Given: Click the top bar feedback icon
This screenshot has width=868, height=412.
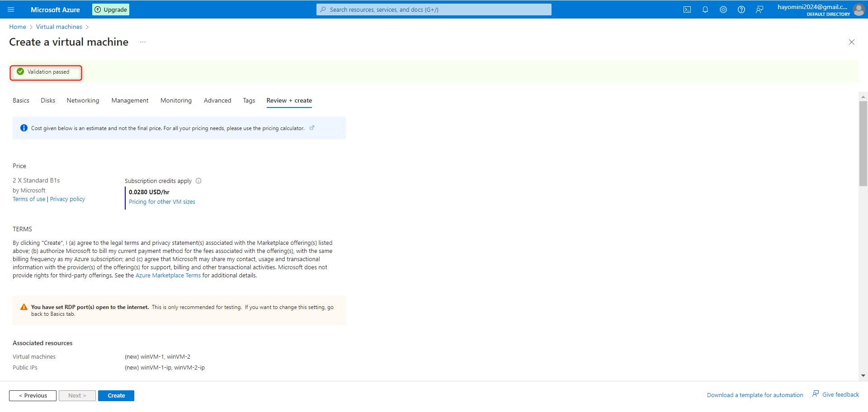Looking at the screenshot, I should [759, 9].
